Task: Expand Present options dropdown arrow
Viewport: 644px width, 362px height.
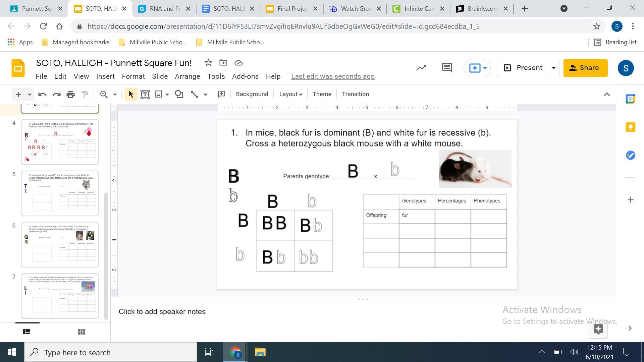Action: coord(554,68)
